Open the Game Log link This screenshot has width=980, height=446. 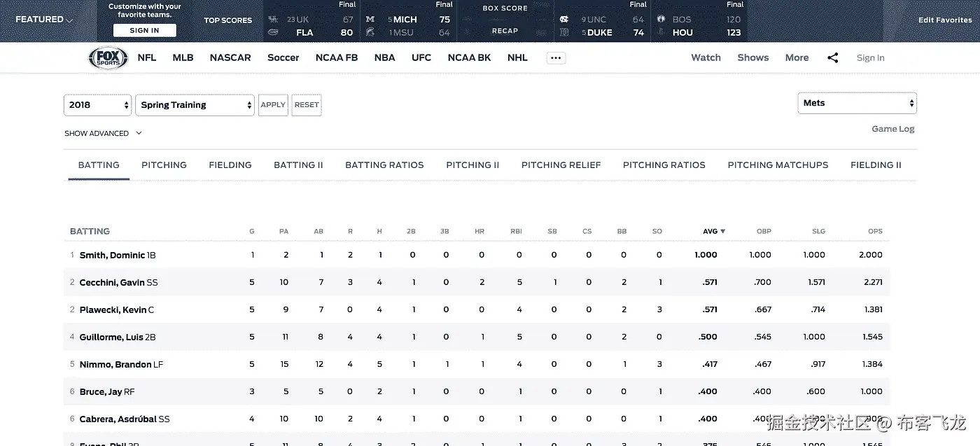click(x=892, y=129)
